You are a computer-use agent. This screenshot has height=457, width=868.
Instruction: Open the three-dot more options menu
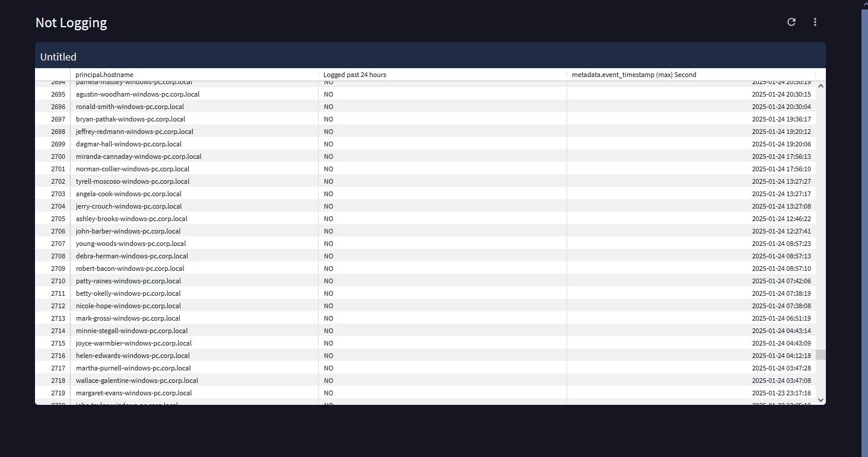[815, 22]
